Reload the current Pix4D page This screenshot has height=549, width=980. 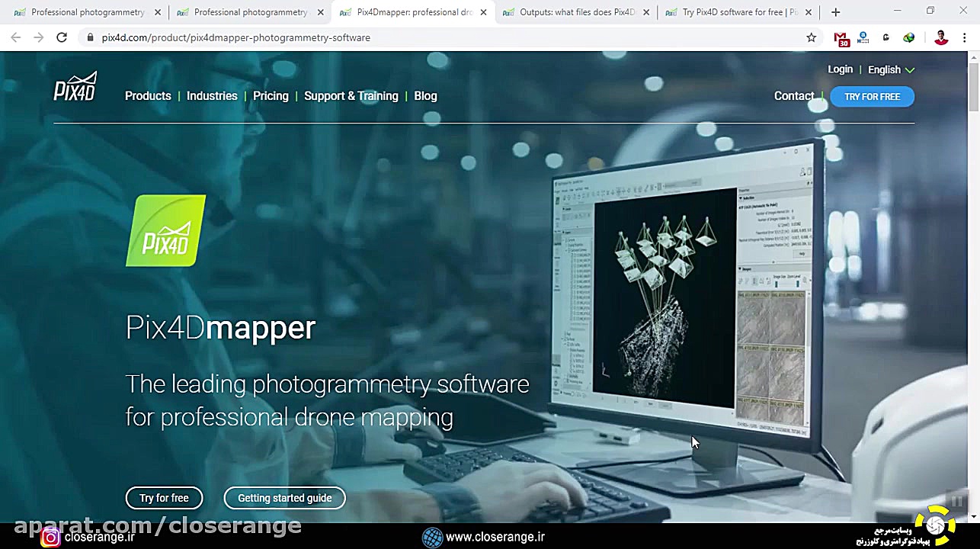pos(62,37)
